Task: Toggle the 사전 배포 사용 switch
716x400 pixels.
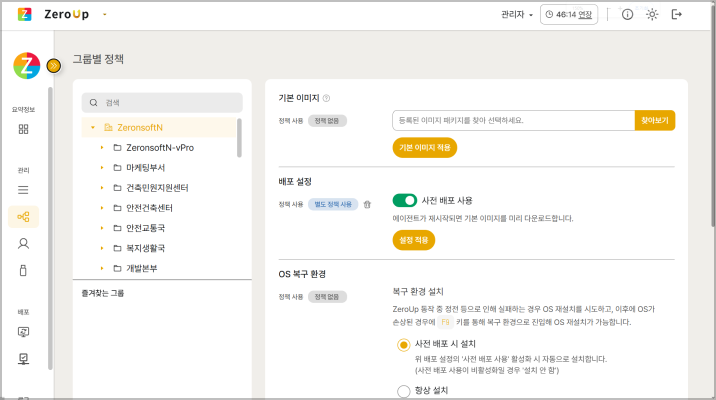Action: coord(404,200)
